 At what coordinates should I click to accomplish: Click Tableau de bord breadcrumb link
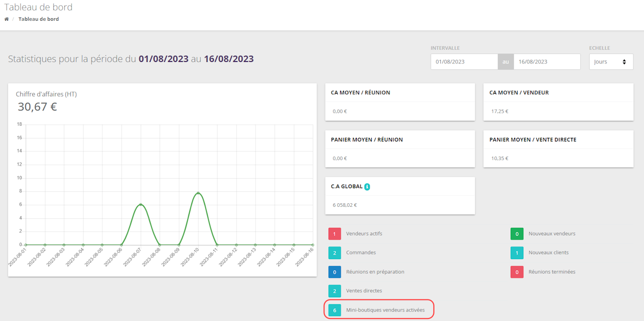(x=39, y=19)
